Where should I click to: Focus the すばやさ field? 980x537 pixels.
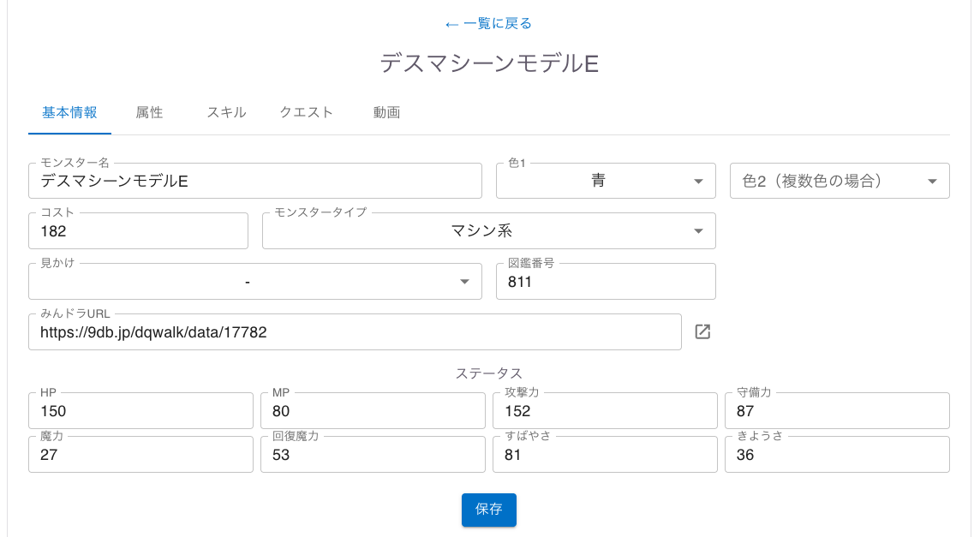605,455
